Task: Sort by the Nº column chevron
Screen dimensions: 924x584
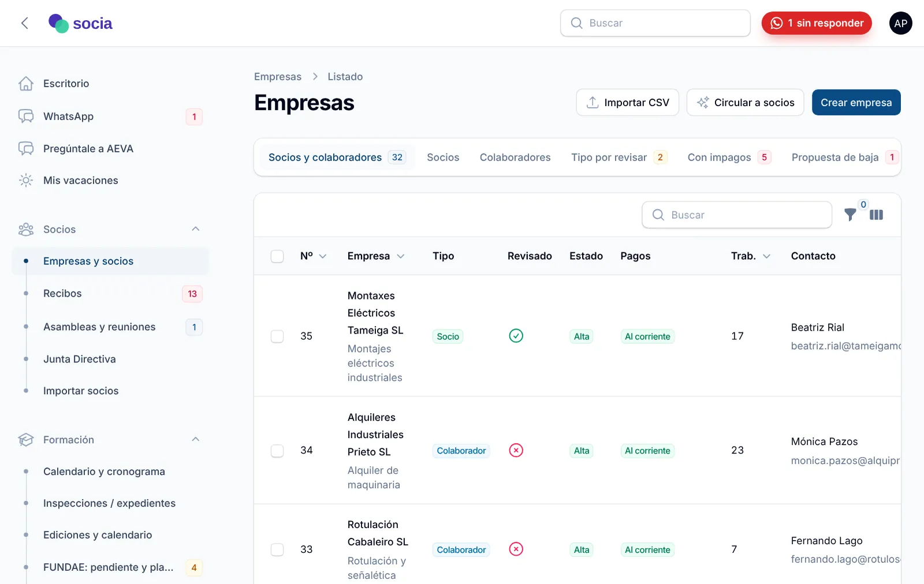Action: pos(323,256)
